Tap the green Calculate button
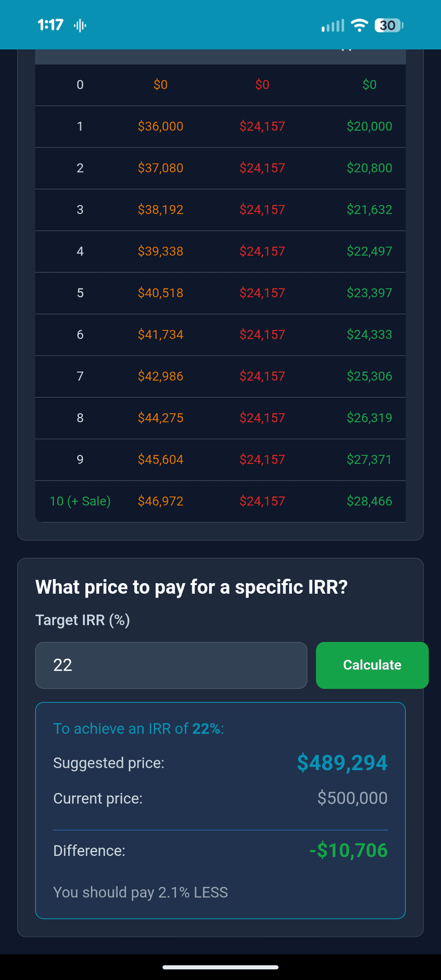441x980 pixels. [x=372, y=665]
